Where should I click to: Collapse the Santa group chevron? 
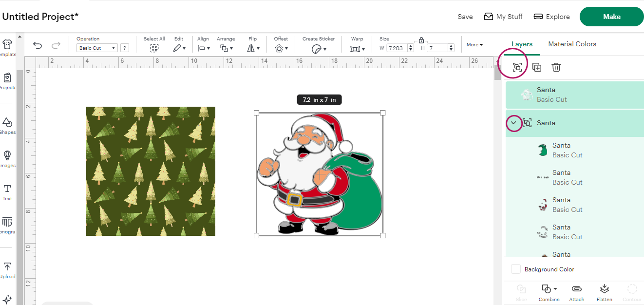[513, 123]
